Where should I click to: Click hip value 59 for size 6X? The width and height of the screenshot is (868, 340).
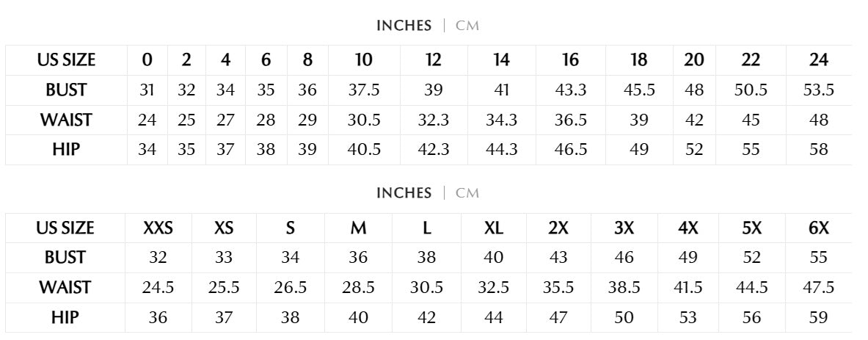tap(819, 317)
